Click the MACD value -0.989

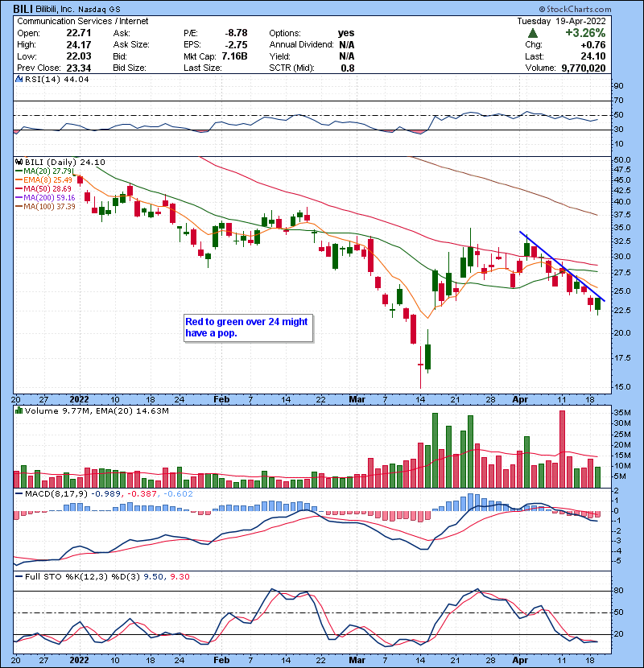[106, 494]
